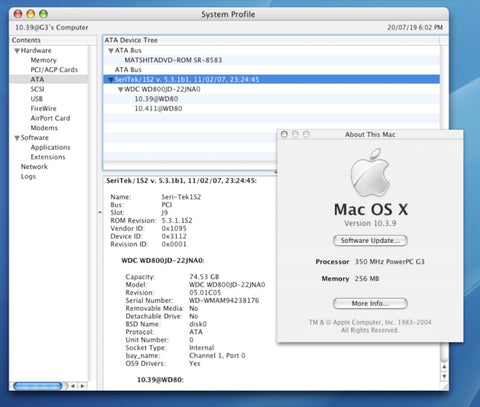Click the right arrow of Contents scrollbar
Viewport: 480px width, 407px height.
[82, 386]
